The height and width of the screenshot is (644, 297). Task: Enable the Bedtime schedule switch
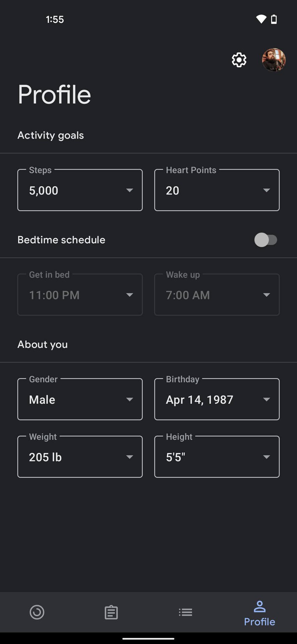click(265, 240)
